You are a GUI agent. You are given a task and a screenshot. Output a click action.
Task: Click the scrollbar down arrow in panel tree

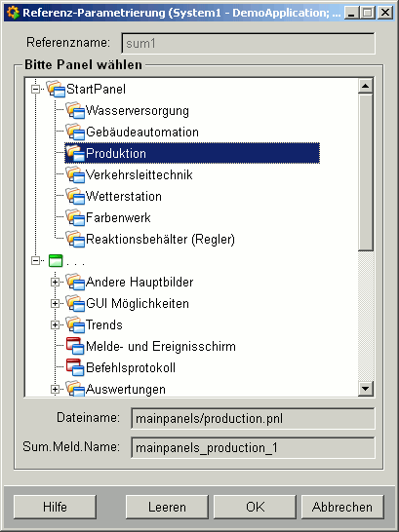pos(366,389)
